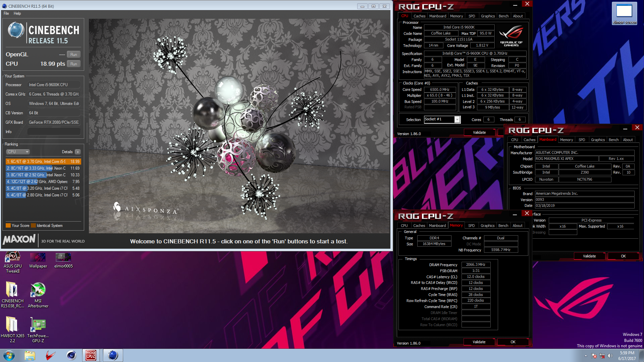Screen dimensions: 644x362
Task: Click the rendered Cinebench scene image
Action: pyautogui.click(x=239, y=126)
